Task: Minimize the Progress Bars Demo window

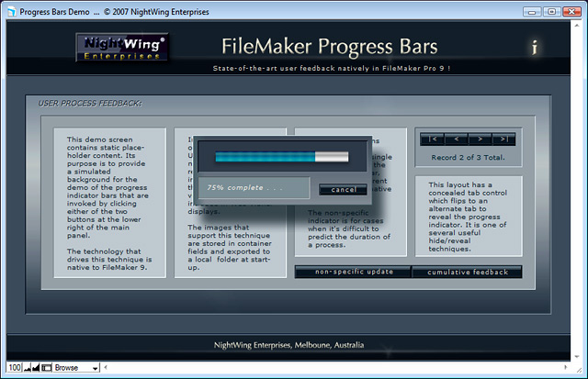Action: coord(532,12)
